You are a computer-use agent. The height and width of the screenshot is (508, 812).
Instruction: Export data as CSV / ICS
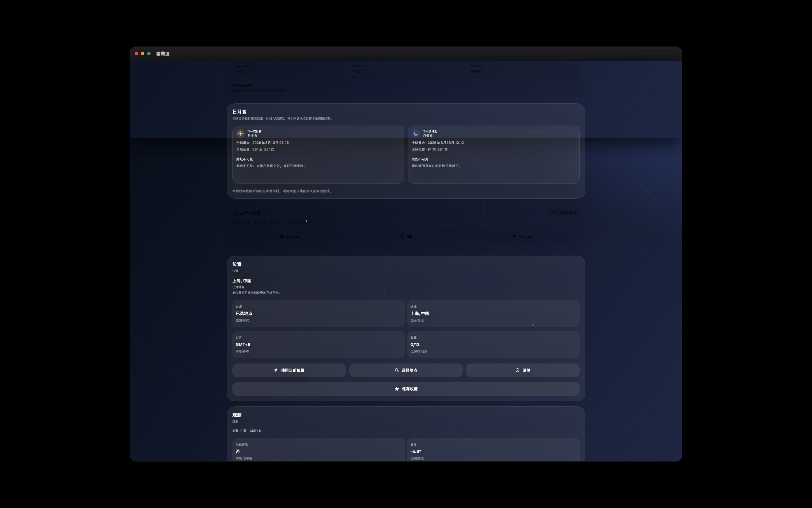(523, 237)
